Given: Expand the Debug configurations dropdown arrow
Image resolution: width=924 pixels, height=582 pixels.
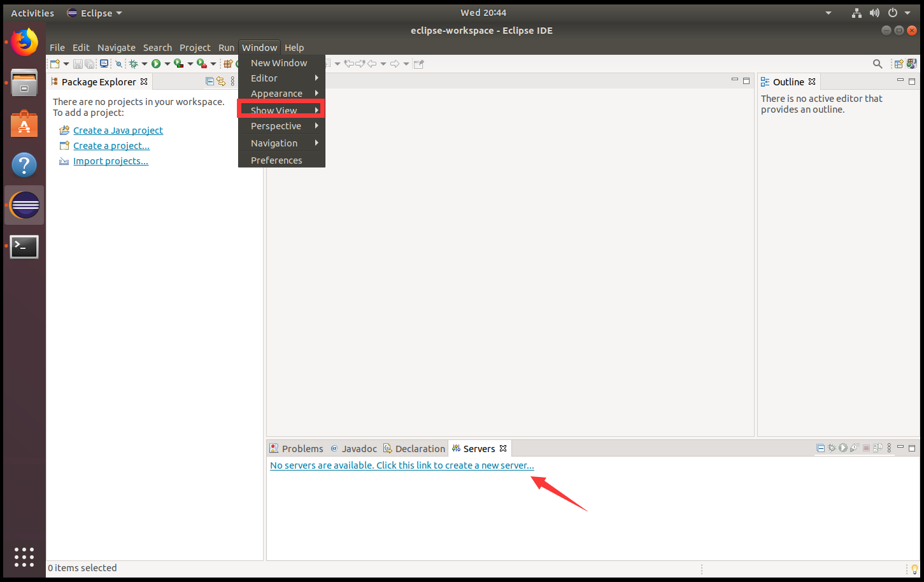Looking at the screenshot, I should [x=145, y=64].
